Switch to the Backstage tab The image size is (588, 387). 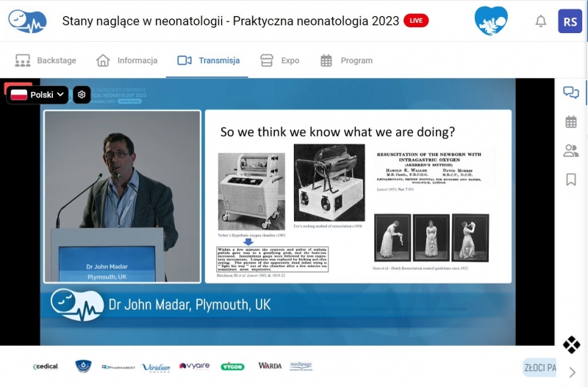tap(46, 60)
